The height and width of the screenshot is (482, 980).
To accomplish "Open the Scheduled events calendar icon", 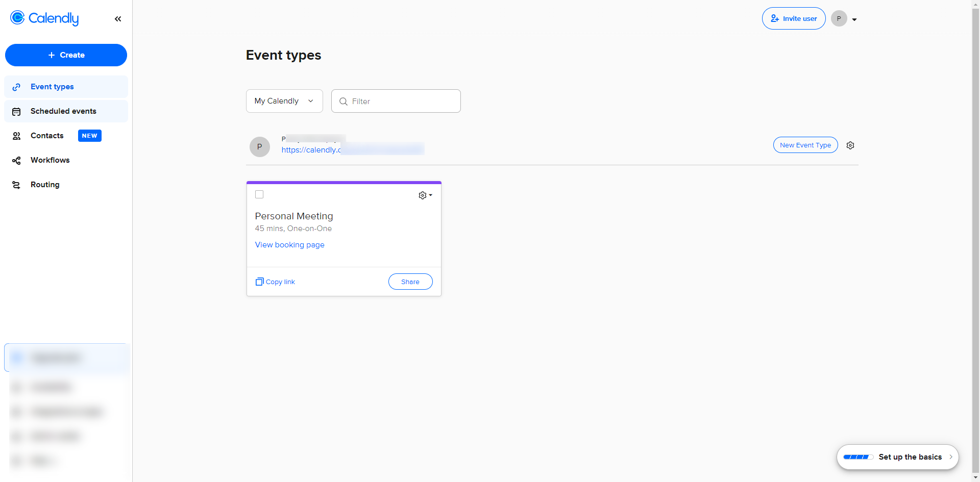I will [16, 112].
